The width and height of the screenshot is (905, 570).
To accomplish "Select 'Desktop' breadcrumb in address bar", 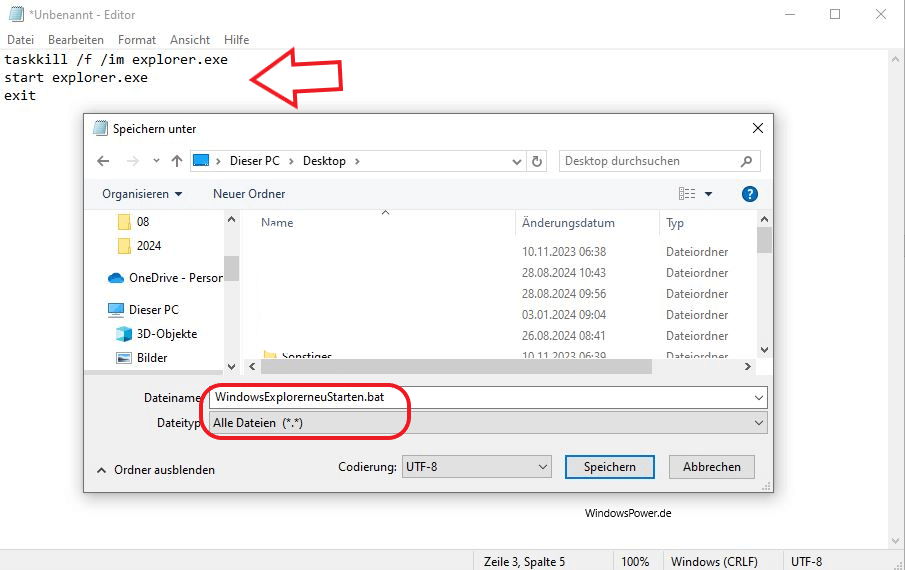I will tap(324, 161).
